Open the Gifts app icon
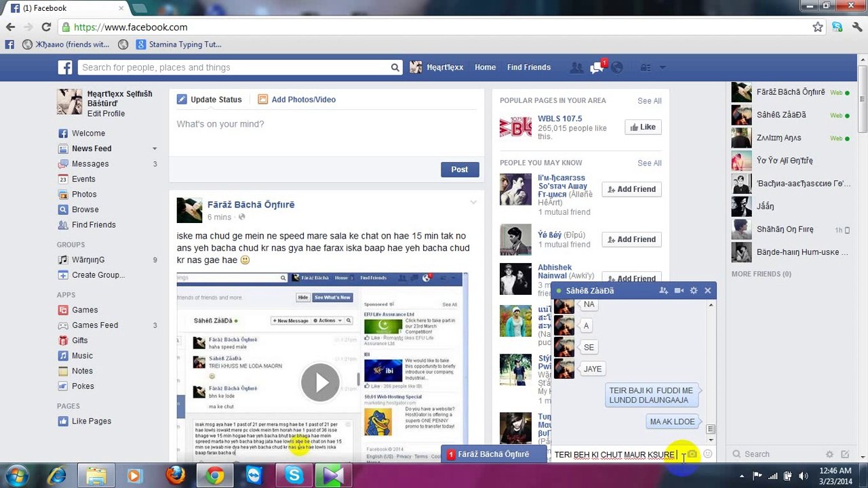 point(63,340)
